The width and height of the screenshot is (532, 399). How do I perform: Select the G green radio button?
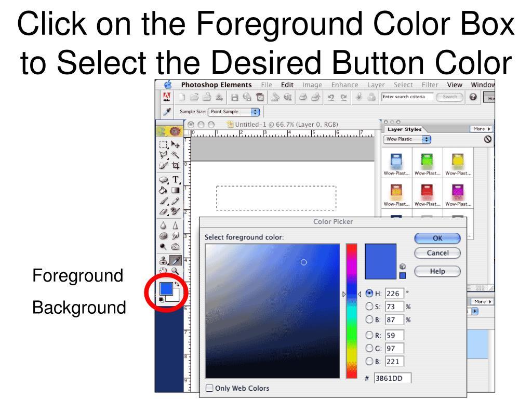click(x=369, y=348)
